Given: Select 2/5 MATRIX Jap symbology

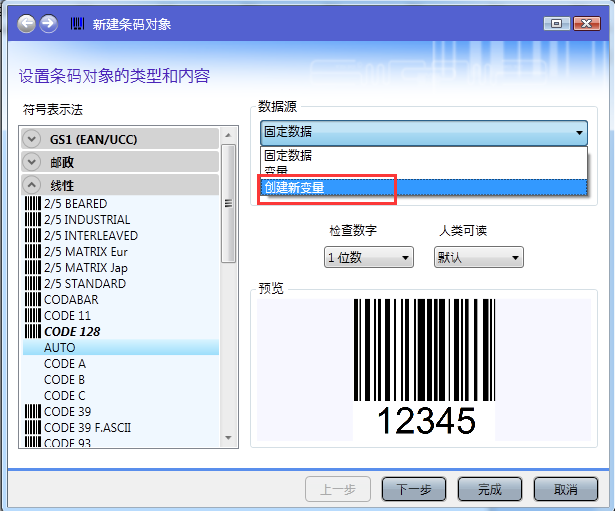Looking at the screenshot, I should click(x=86, y=267).
